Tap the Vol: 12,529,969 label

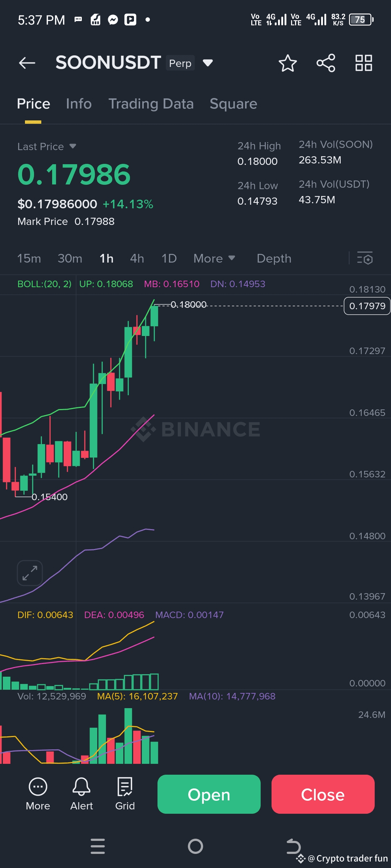[x=52, y=696]
